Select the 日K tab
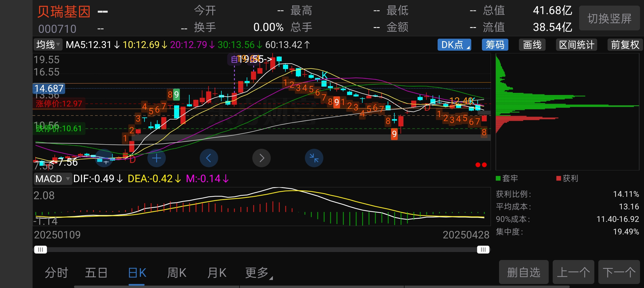The width and height of the screenshot is (644, 288). point(137,273)
